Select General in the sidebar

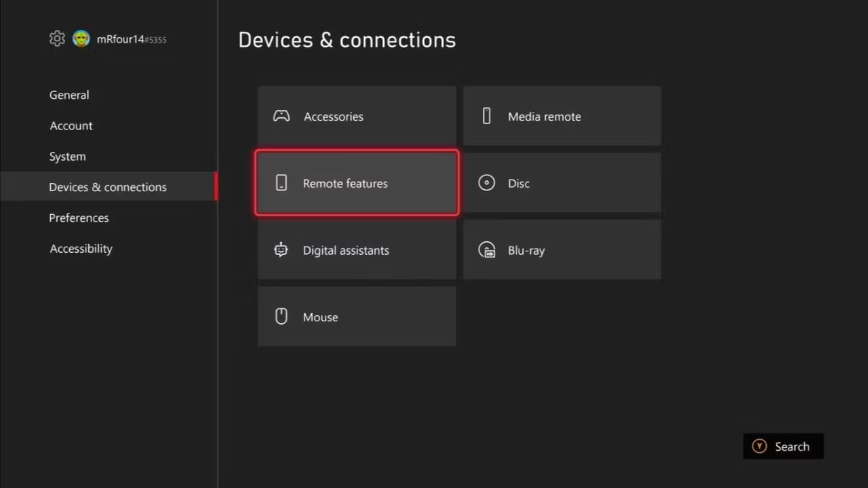pos(68,95)
